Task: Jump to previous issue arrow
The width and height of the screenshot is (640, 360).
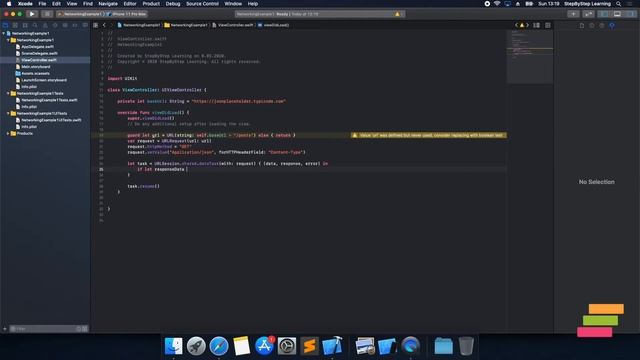Action: pyautogui.click(x=516, y=25)
